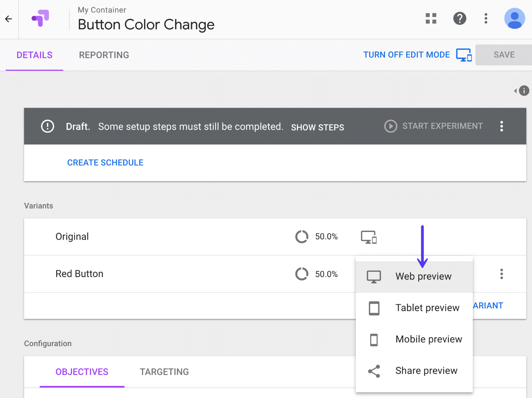This screenshot has height=398, width=532.
Task: Adjust the Red Button 50.0% weight
Action: tap(317, 274)
